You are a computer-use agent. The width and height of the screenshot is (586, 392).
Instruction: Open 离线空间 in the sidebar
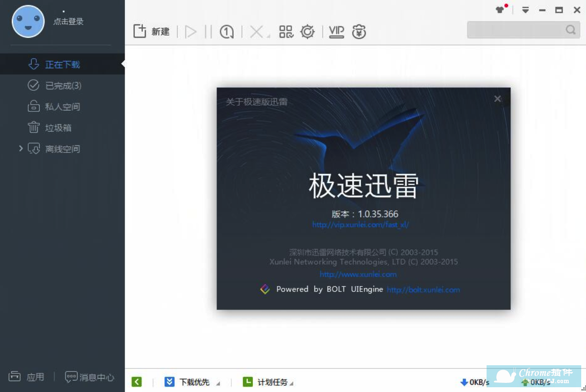click(x=62, y=149)
